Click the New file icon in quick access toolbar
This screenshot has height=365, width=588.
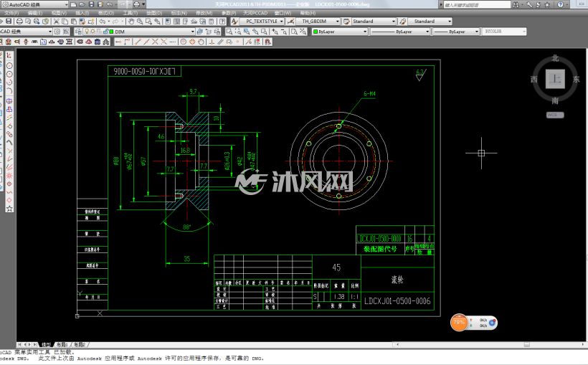(73, 4)
